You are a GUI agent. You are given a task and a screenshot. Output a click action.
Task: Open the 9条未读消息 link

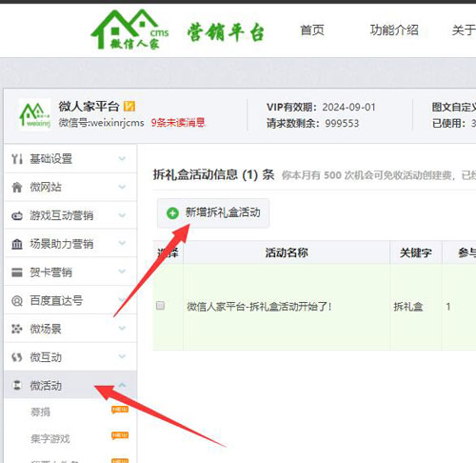pyautogui.click(x=178, y=123)
